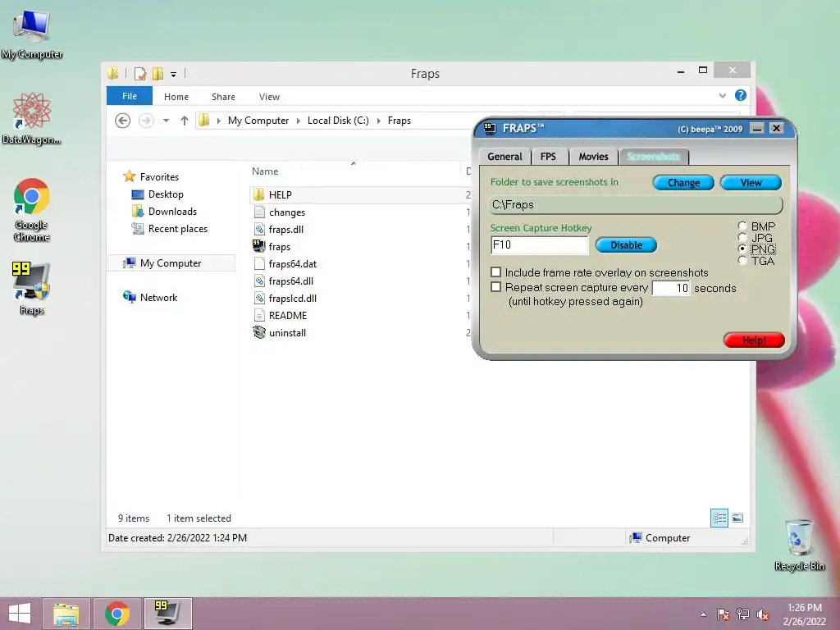Click Windows Start button

(x=20, y=614)
